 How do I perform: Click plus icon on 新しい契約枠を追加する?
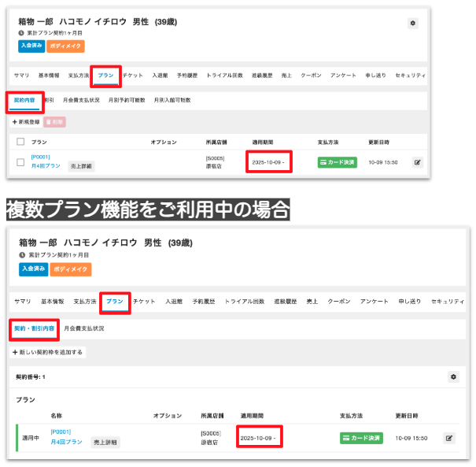tap(16, 352)
